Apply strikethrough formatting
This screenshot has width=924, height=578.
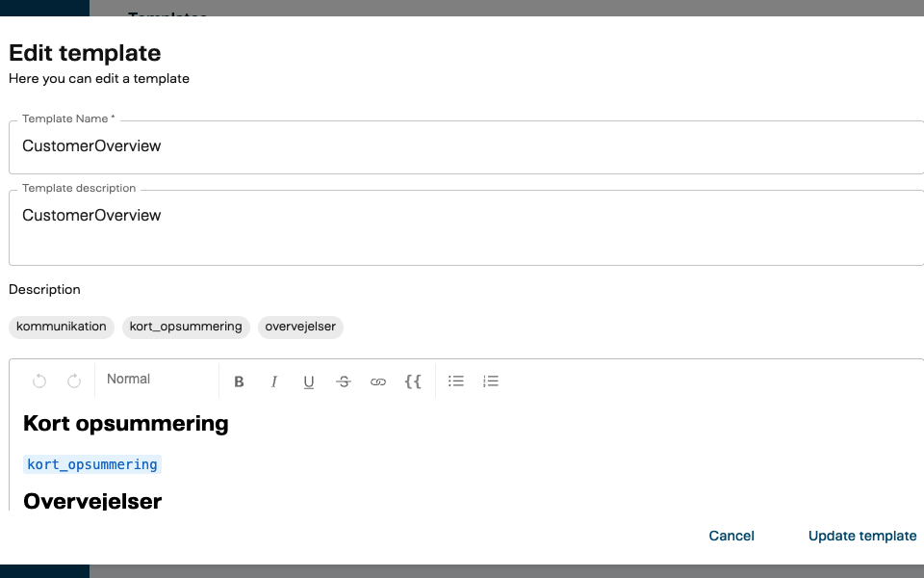(344, 381)
